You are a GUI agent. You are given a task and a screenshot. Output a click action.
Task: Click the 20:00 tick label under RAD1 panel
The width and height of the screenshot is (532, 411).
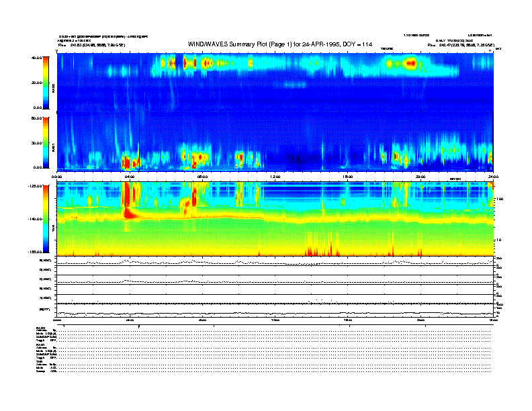click(420, 177)
